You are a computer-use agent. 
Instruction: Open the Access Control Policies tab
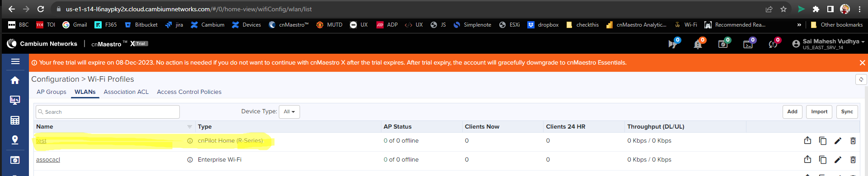pyautogui.click(x=189, y=92)
